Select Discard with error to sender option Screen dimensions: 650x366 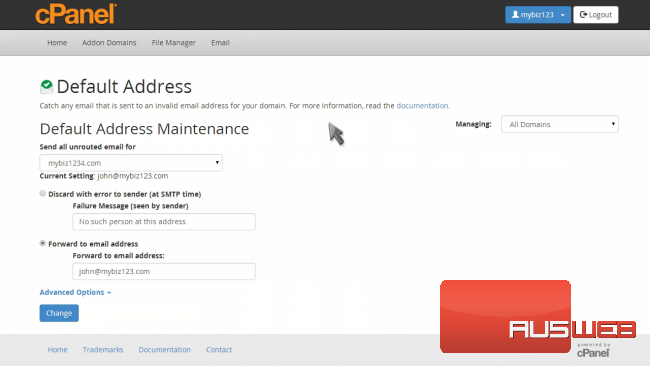[x=43, y=194]
